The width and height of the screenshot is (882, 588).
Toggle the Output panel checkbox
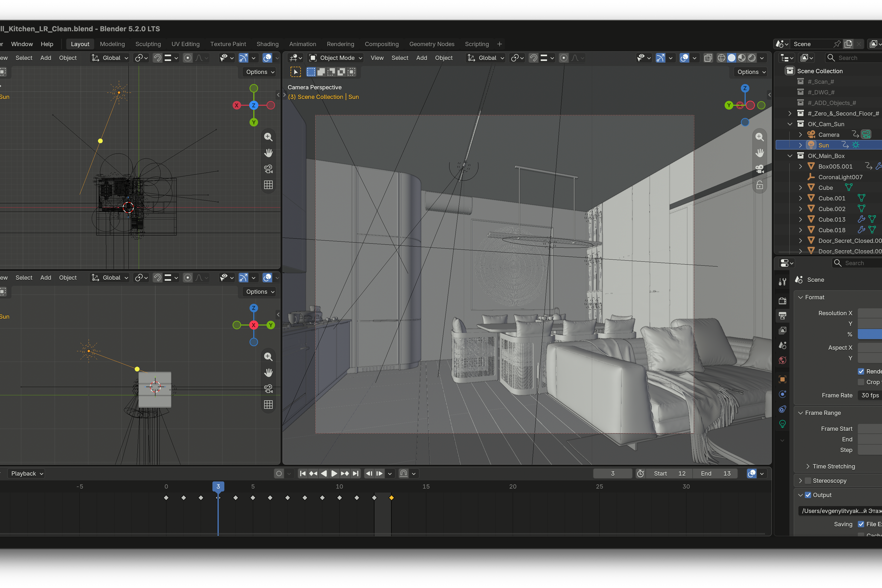(x=808, y=495)
